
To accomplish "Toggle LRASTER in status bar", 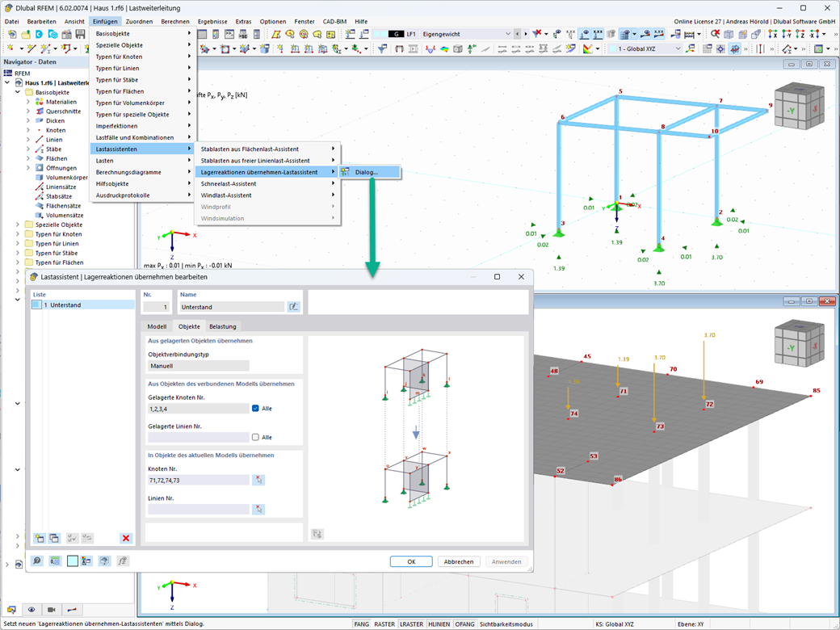I will pos(411,624).
